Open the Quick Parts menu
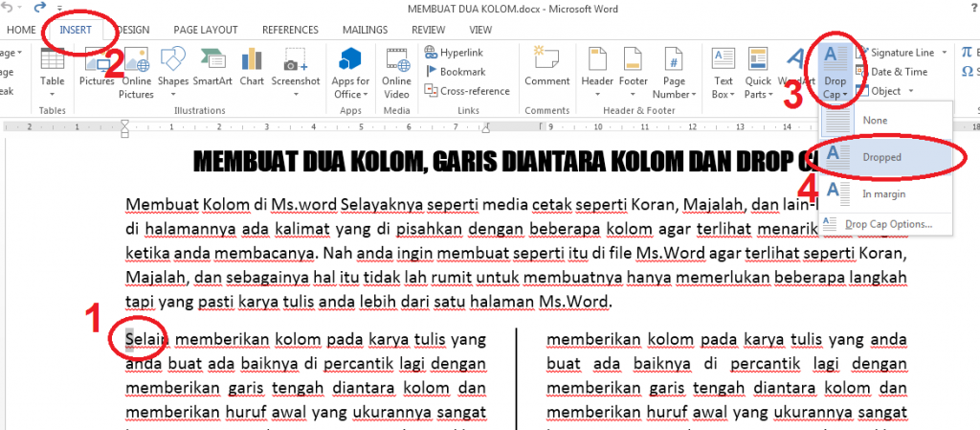This screenshot has height=430, width=980. (x=758, y=74)
